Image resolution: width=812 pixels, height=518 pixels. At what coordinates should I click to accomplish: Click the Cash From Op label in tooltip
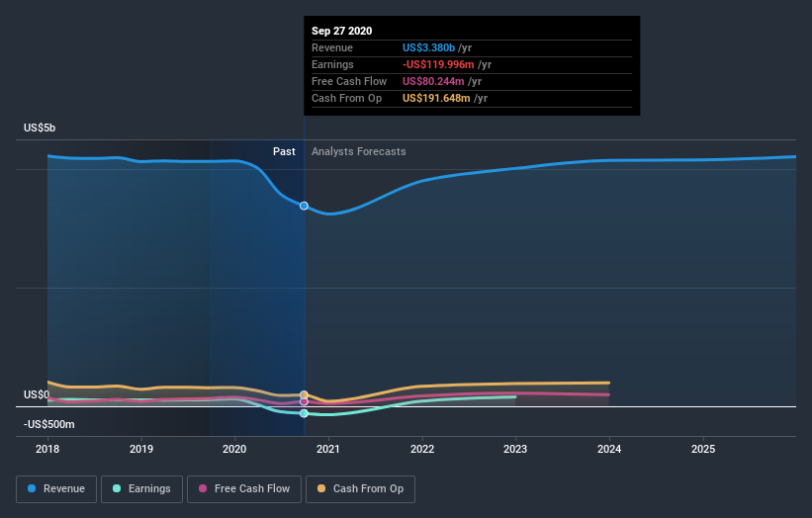point(346,98)
